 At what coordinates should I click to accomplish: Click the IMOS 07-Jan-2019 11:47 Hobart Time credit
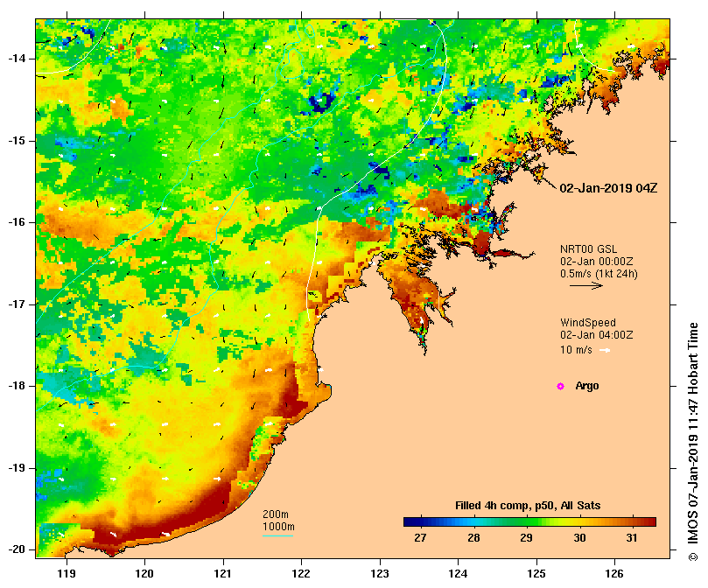[x=693, y=442]
